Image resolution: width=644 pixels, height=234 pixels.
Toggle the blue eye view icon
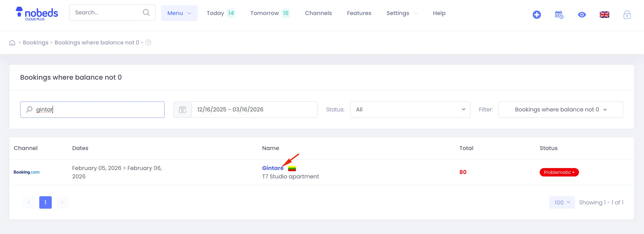pos(582,15)
